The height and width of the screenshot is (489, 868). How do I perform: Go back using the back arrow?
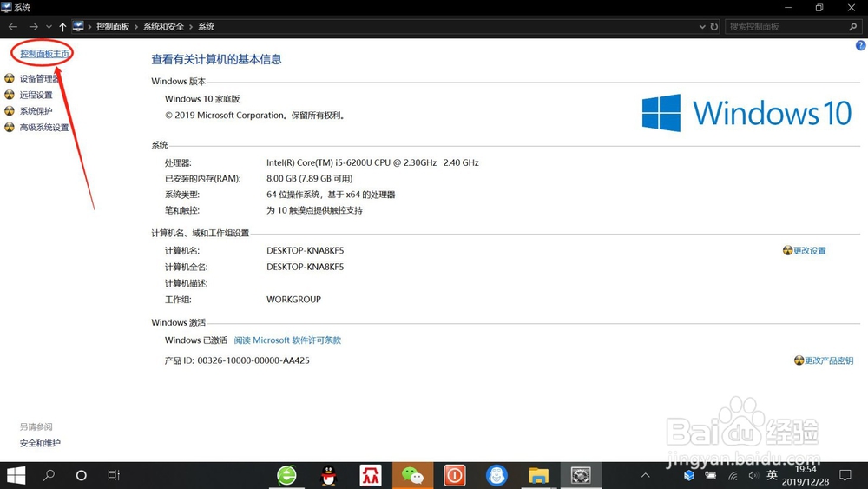point(13,27)
